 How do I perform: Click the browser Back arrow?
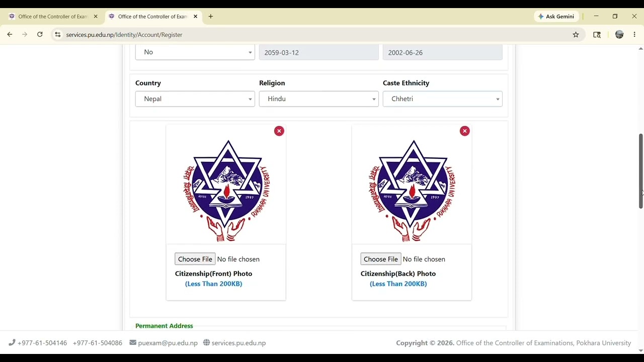tap(10, 35)
